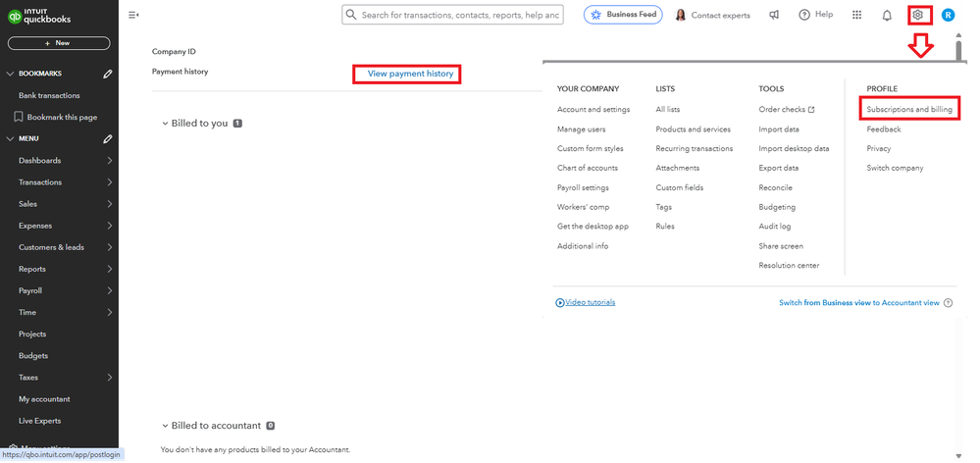This screenshot has width=980, height=463.
Task: Open Order checks external link
Action: click(787, 109)
